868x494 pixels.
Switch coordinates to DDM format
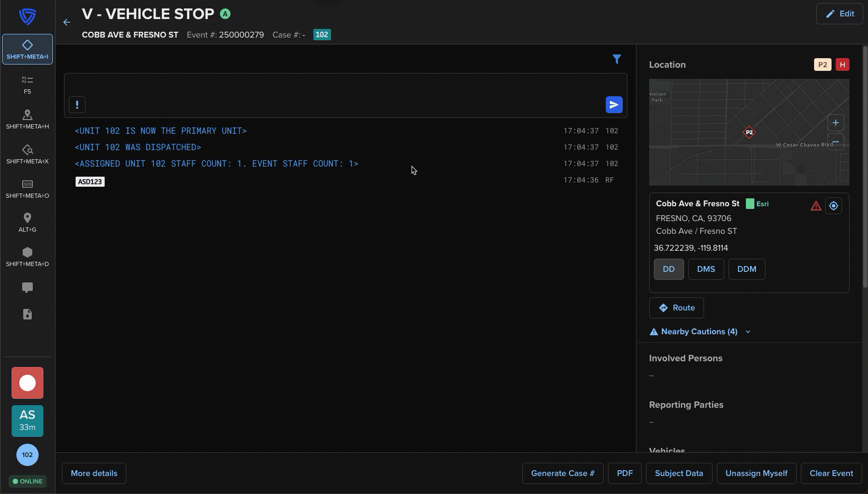coord(746,269)
